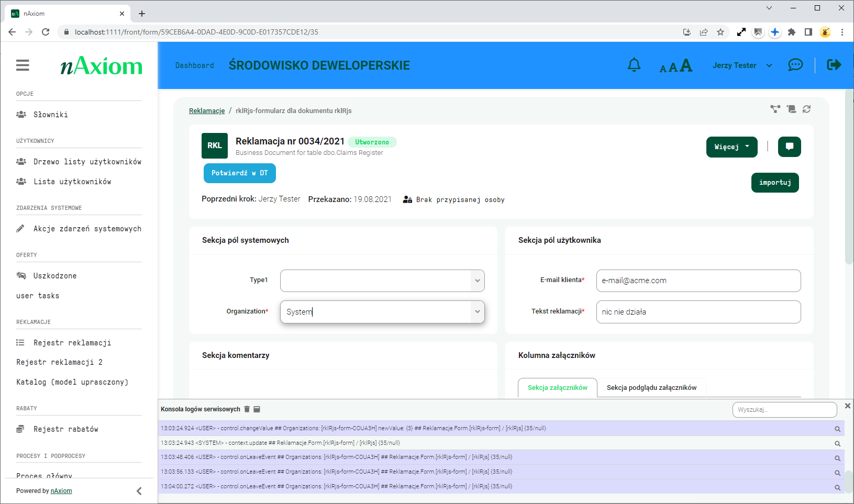Open the workflow diagram icon
Viewport: 854px width, 504px height.
[775, 109]
